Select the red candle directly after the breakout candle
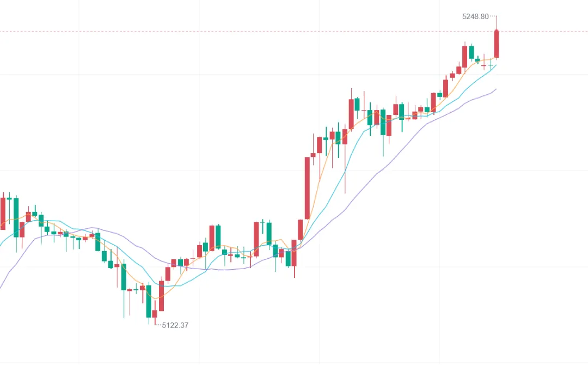Screen dimensions: 588x365 (313, 155)
